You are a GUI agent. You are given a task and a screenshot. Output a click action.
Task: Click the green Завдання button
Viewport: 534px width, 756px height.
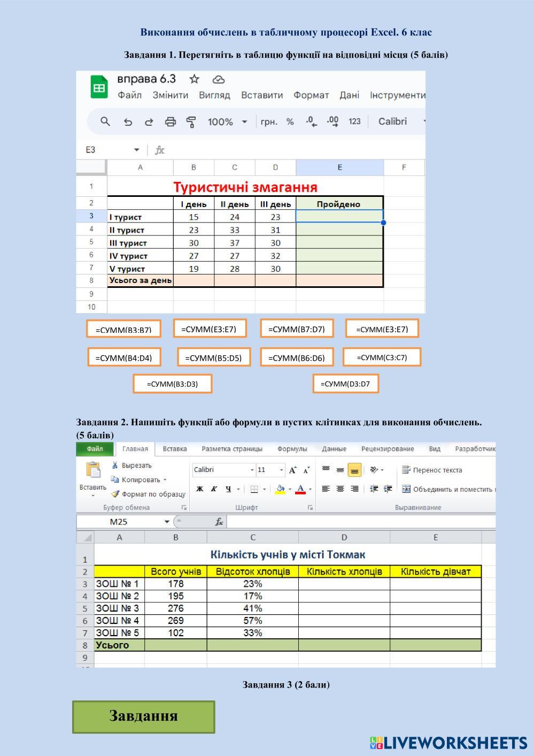pyautogui.click(x=144, y=716)
